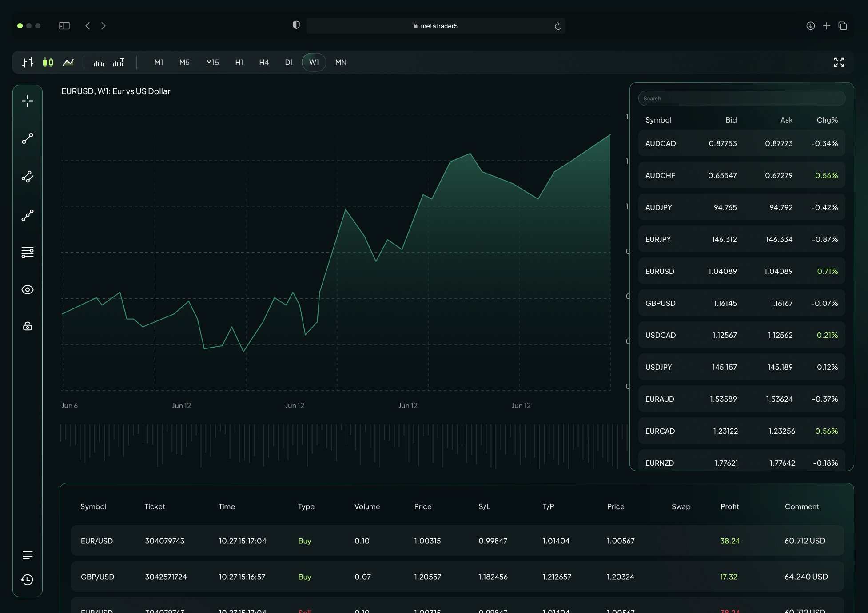Open the browser sidebar panel toggle

pos(64,26)
